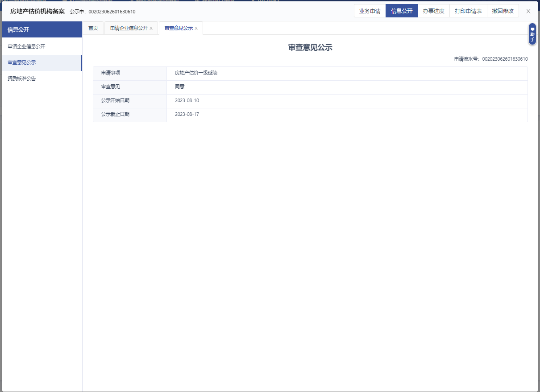Select the 审查意见公示 tab

tap(179, 28)
